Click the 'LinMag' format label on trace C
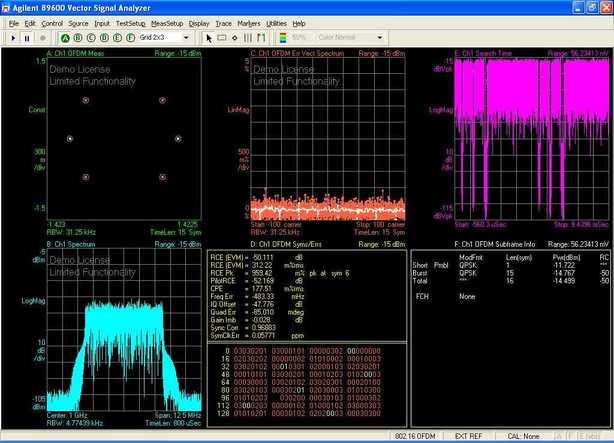Viewport: 614px width, 443px height. (238, 110)
